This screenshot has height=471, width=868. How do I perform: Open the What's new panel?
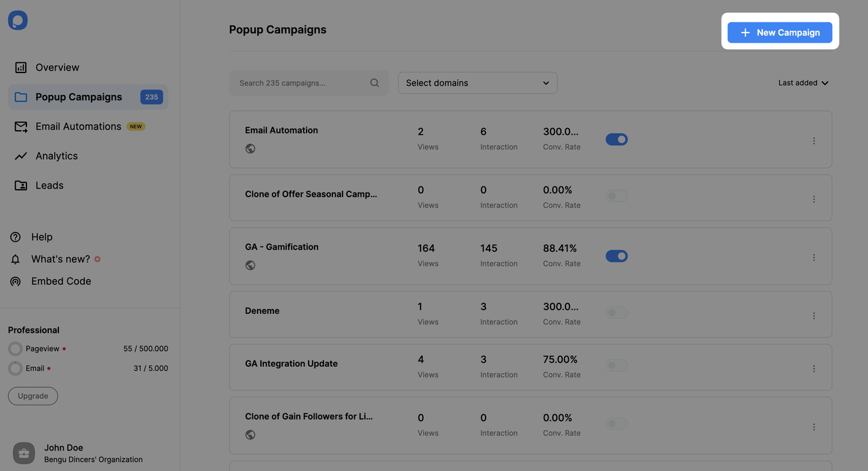coord(60,258)
